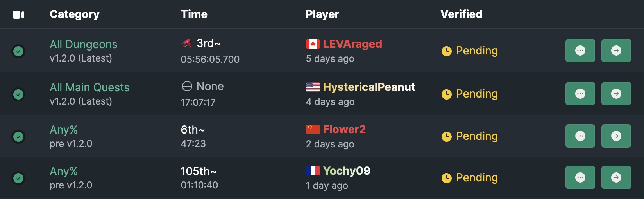Open player profile Yochy09
This screenshot has width=644, height=199.
347,171
